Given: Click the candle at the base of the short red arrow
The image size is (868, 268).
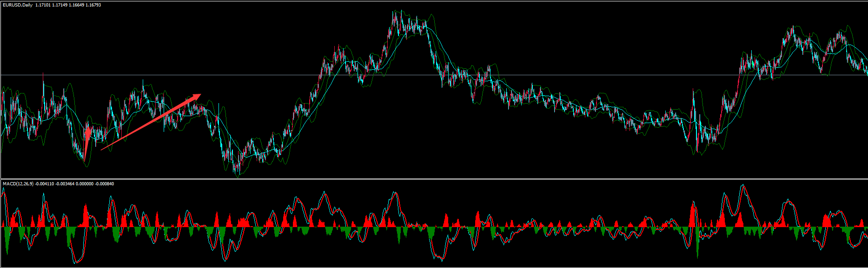Looking at the screenshot, I should point(84,159).
